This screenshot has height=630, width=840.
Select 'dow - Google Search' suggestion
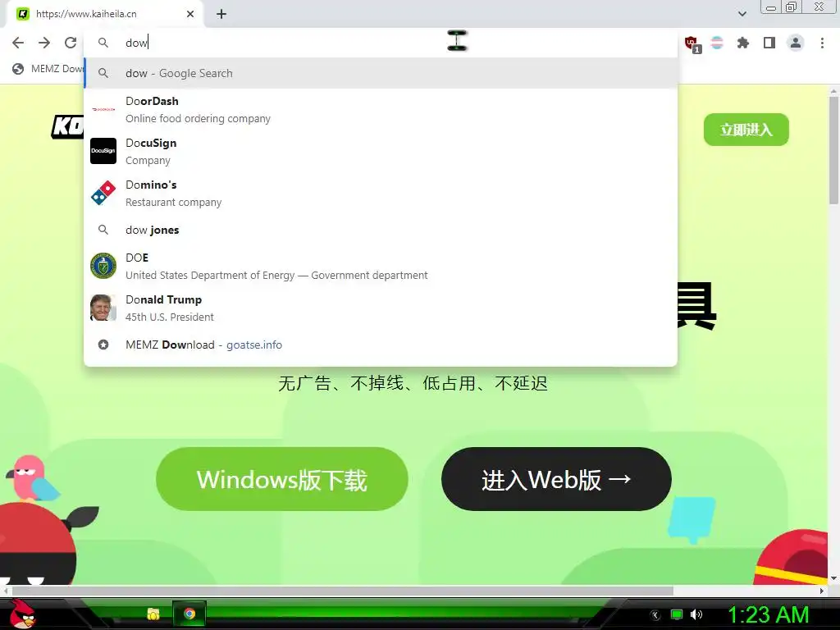coord(381,73)
